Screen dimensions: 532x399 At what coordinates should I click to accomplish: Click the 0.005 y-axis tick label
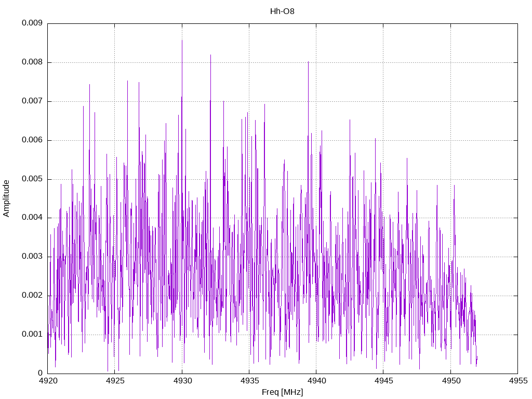(x=32, y=179)
